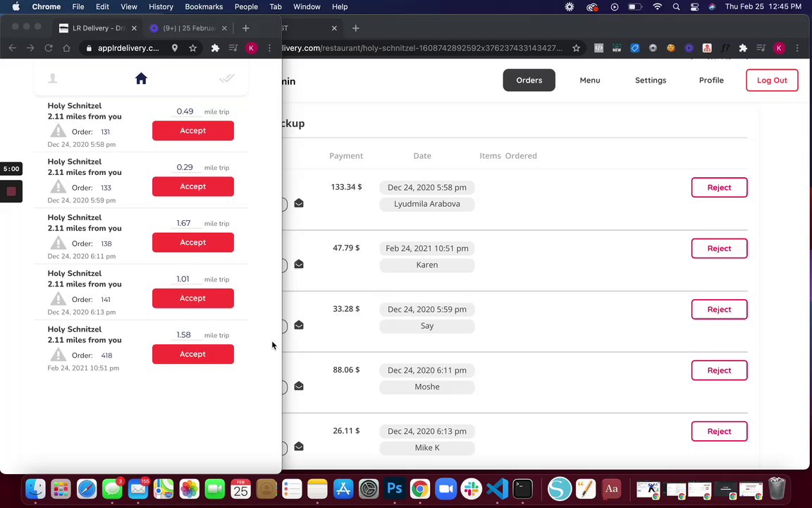This screenshot has height=508, width=812.
Task: Click K profile avatar in back window
Action: click(x=779, y=48)
